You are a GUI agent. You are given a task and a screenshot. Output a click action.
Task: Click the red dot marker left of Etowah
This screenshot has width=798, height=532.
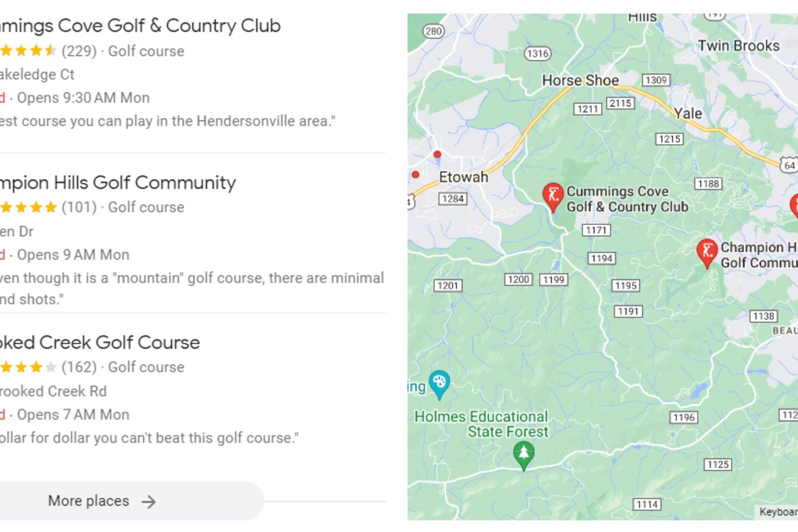click(x=415, y=175)
